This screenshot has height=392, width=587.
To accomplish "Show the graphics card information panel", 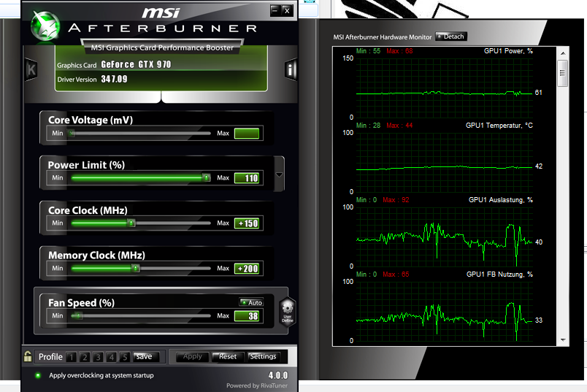I will 291,69.
